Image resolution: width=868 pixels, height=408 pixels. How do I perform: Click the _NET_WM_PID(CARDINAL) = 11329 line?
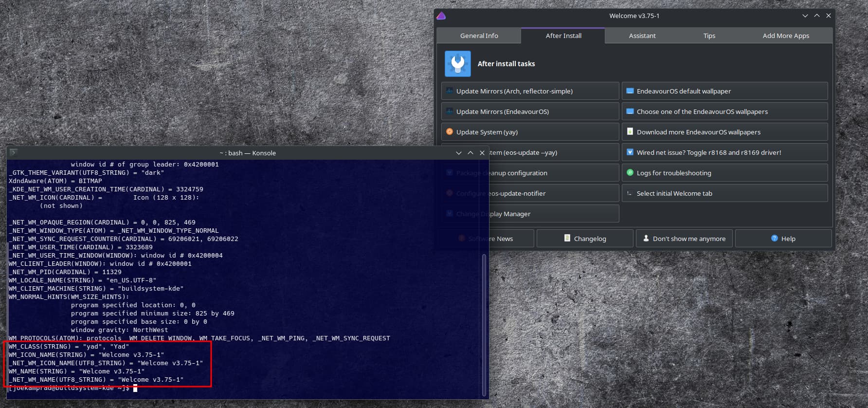tap(65, 272)
